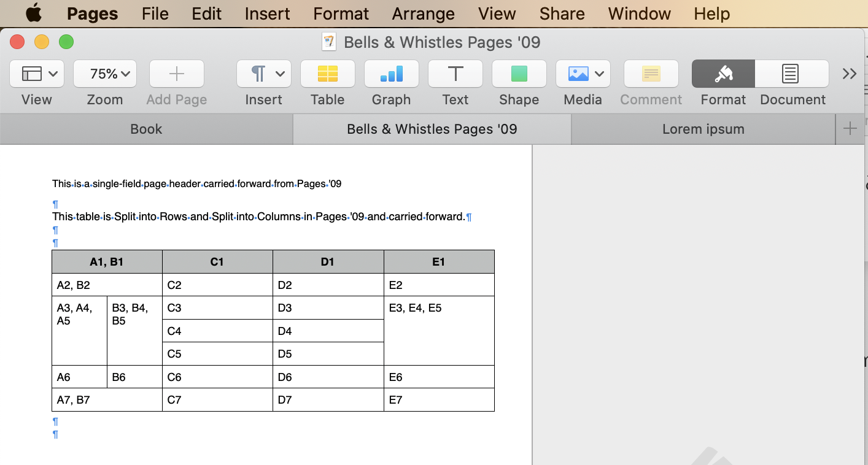Click the paragraph describing the split table
The image size is (868, 465).
258,217
